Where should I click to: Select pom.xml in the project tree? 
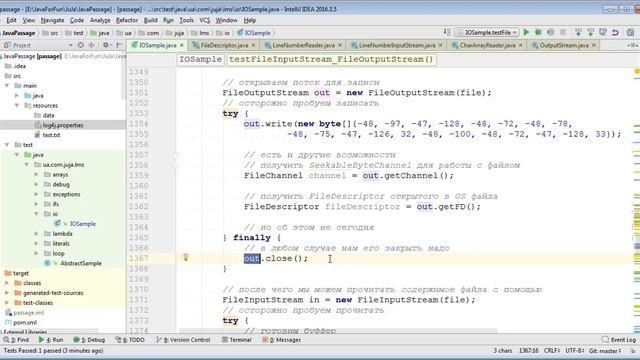pos(25,322)
